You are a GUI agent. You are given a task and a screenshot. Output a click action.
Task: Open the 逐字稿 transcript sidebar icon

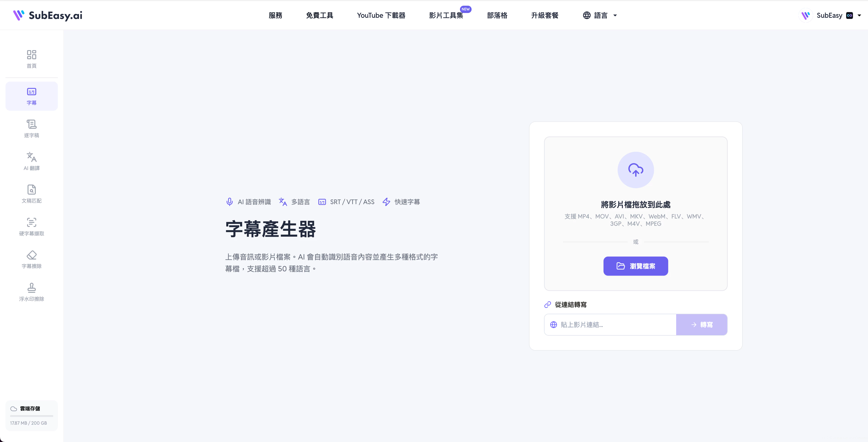[x=32, y=124]
